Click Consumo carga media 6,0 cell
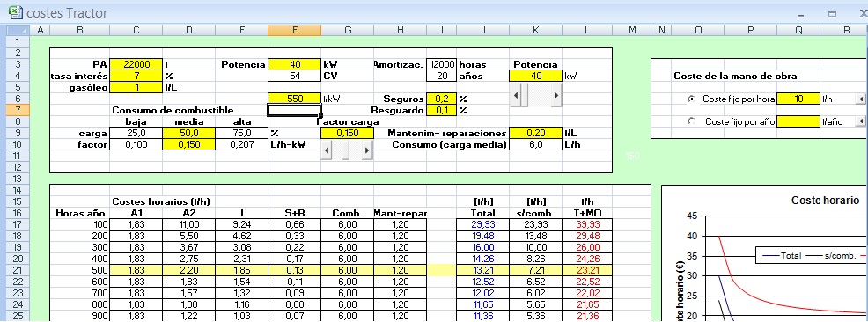 (535, 145)
